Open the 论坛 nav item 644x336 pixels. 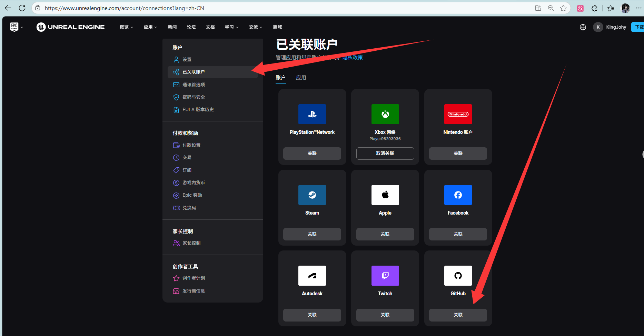point(191,27)
